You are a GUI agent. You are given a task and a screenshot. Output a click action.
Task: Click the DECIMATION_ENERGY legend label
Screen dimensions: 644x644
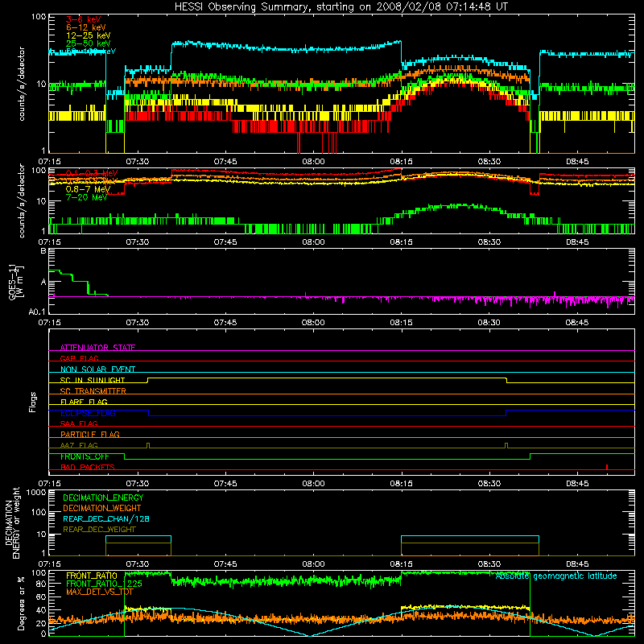click(103, 497)
